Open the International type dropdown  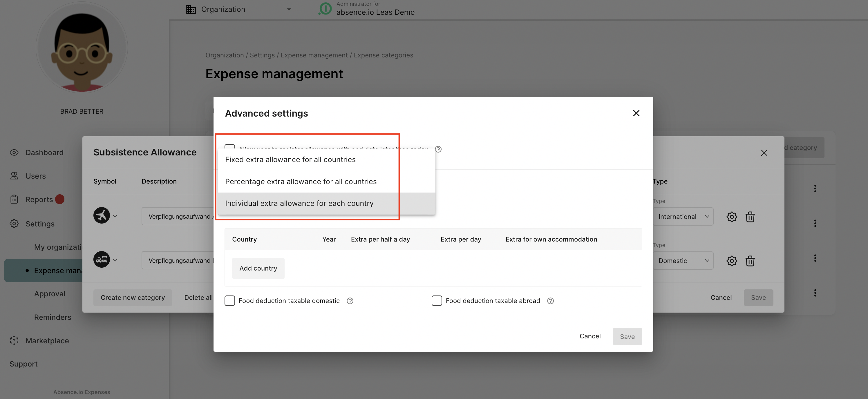click(683, 217)
